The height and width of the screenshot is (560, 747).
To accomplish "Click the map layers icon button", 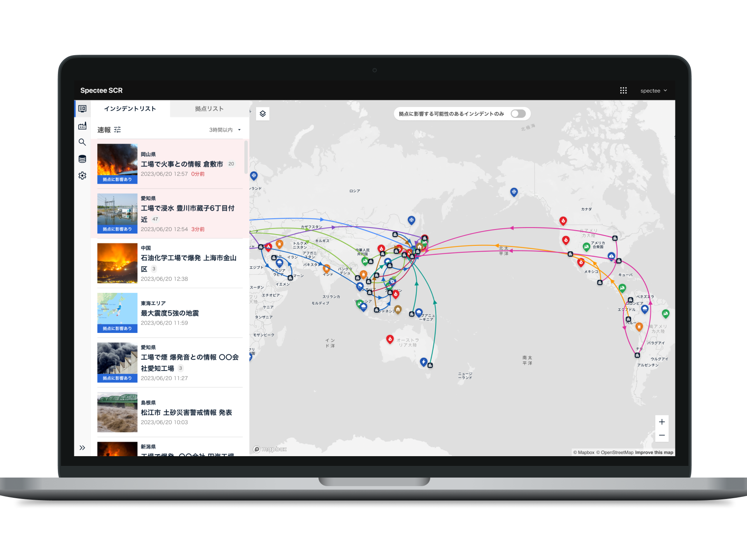I will (263, 114).
